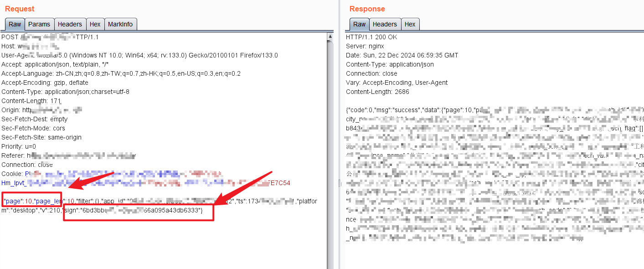The image size is (644, 269).
Task: Switch to the request Raw tab
Action: (x=15, y=24)
